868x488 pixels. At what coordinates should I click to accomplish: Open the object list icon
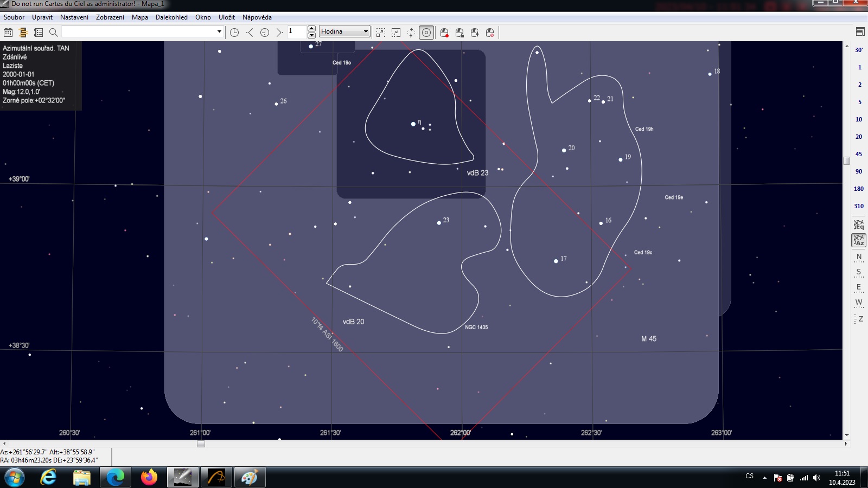point(39,33)
